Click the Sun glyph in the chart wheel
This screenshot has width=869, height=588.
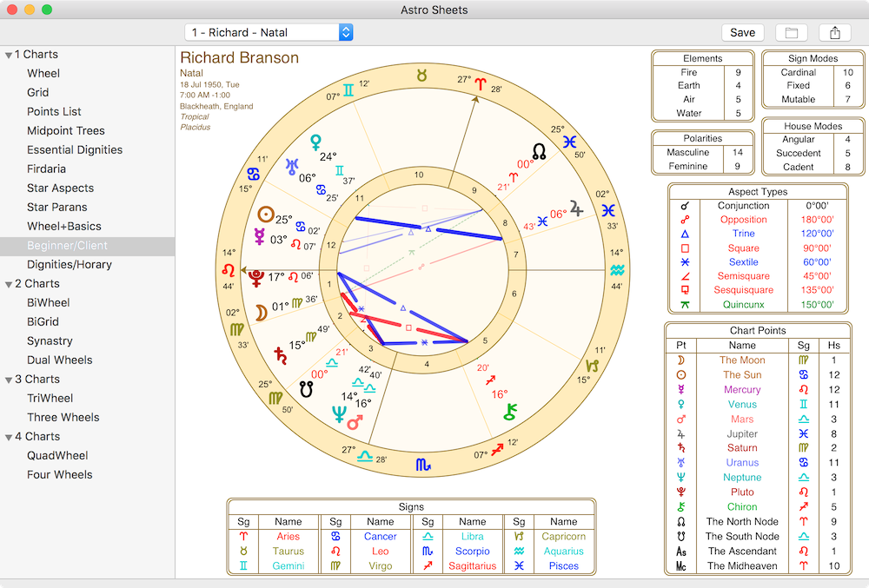click(266, 215)
